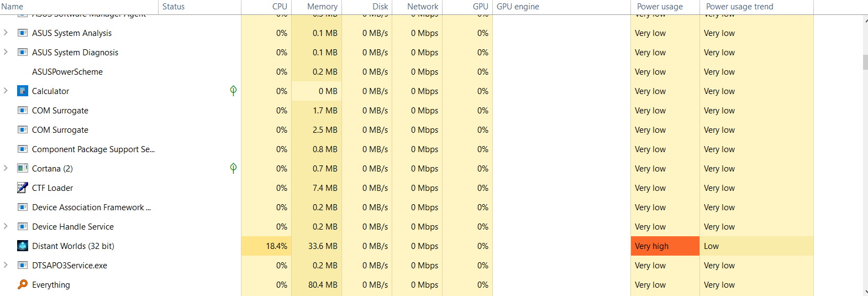Screen dimensions: 868x296
Task: Click the Name column header
Action: 12,7
